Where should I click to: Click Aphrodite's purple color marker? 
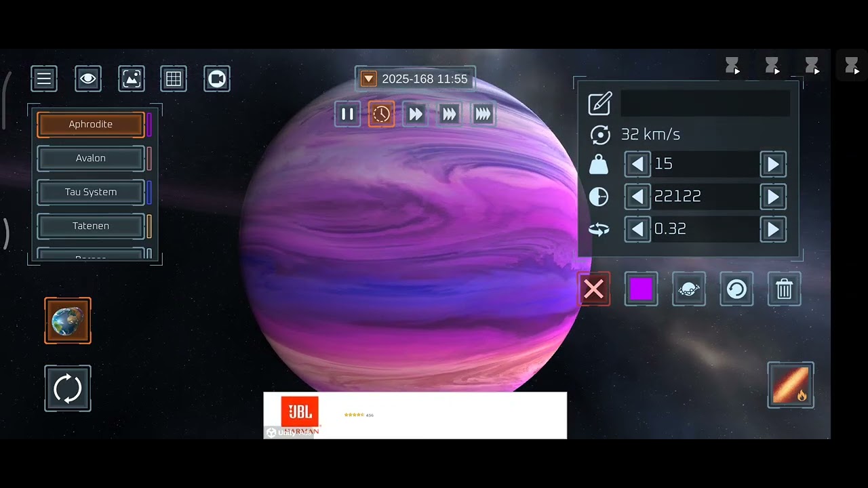coord(149,125)
